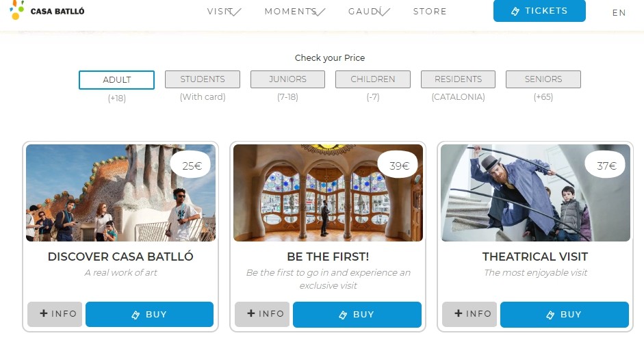
Task: Click the plus icon on the Theatrical Visit INFO button
Action: [x=459, y=313]
